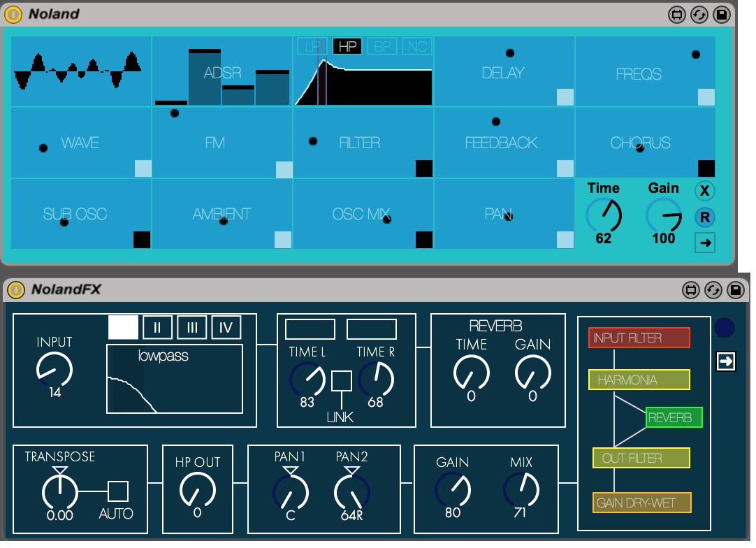Click the Noland device power icon
756x548 pixels.
click(13, 14)
